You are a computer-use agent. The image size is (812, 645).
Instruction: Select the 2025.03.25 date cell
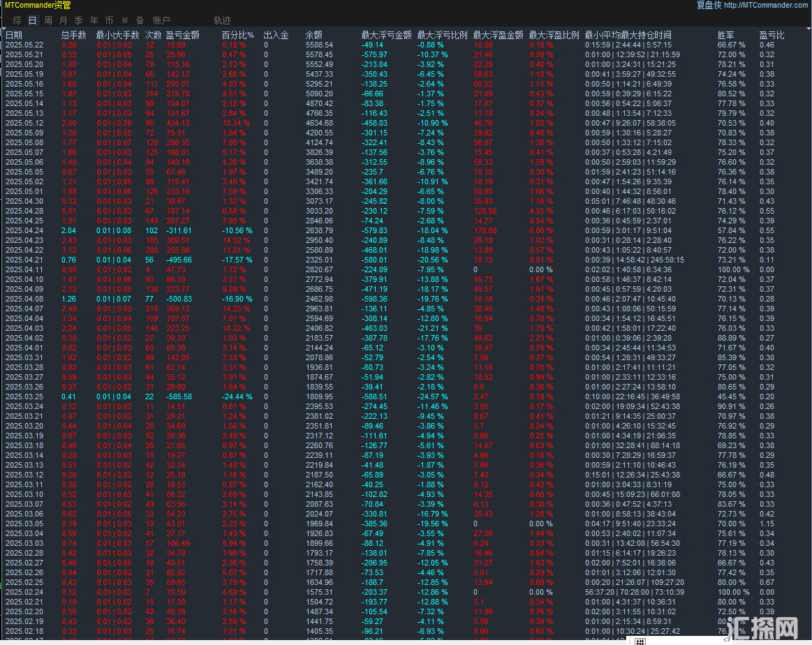24,396
